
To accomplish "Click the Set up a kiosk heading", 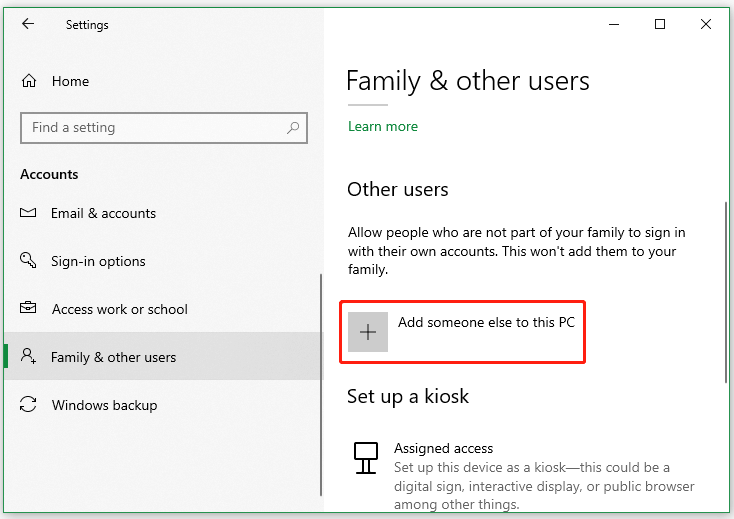I will coord(408,396).
